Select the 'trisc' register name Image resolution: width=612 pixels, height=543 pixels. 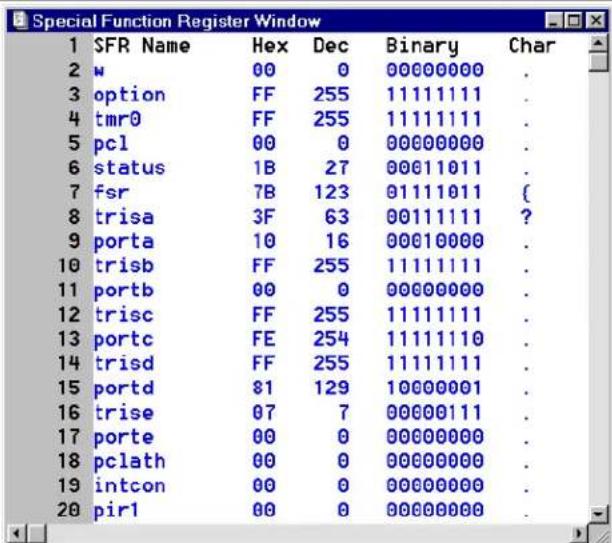[124, 315]
